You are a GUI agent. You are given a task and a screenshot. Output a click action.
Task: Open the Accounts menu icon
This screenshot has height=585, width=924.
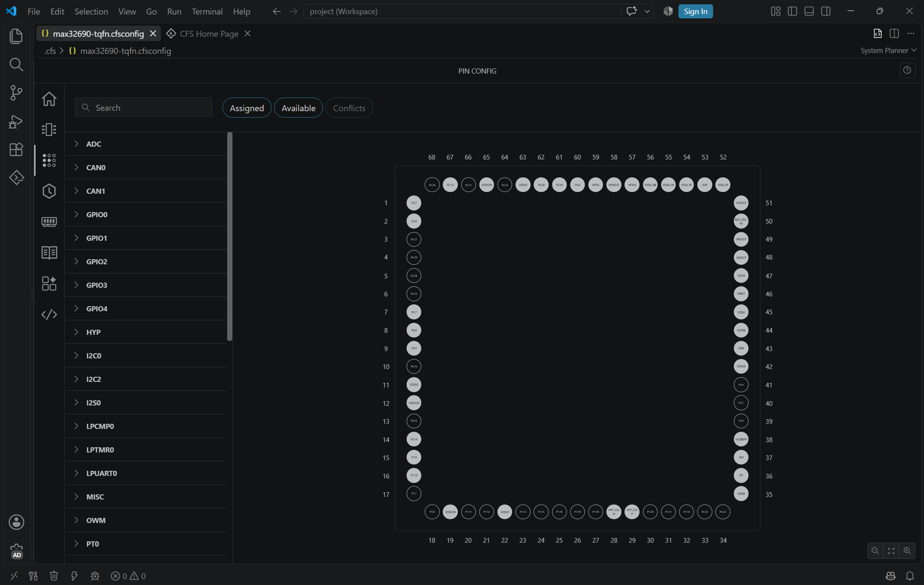click(x=16, y=522)
